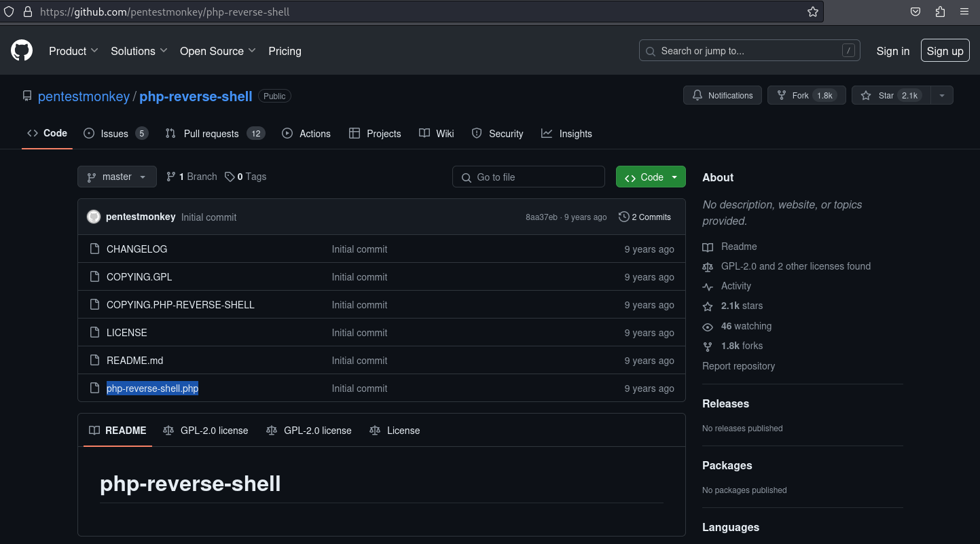Open the php-reverse-shell repository name link
980x544 pixels.
196,96
